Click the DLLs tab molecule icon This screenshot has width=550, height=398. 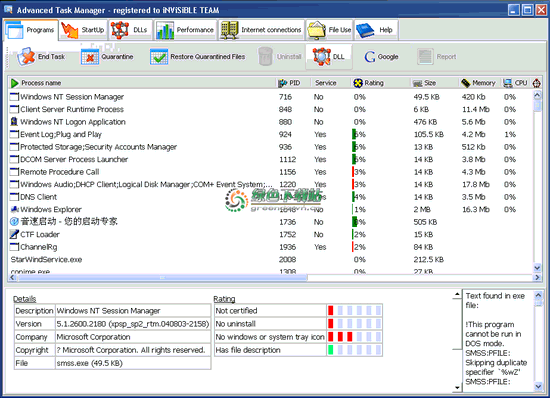tap(120, 30)
